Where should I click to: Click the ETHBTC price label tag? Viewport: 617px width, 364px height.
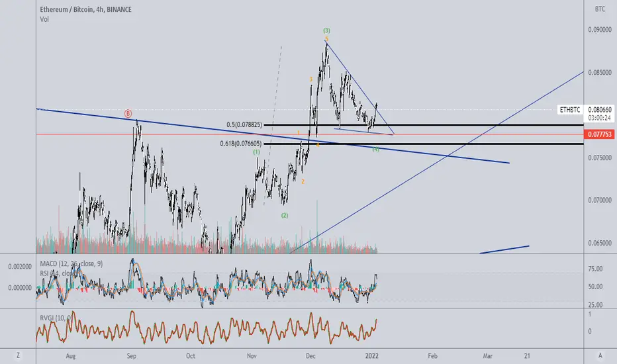(x=570, y=110)
